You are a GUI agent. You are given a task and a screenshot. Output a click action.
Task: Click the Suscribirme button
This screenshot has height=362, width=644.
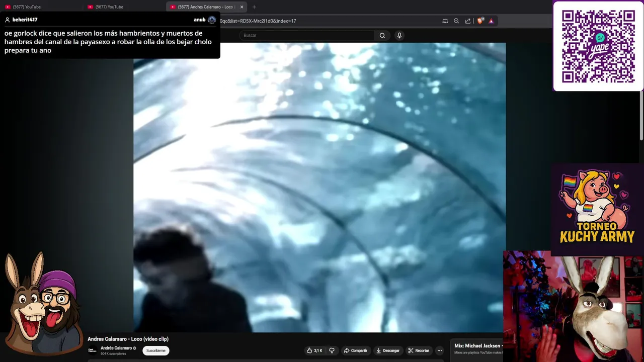click(156, 350)
